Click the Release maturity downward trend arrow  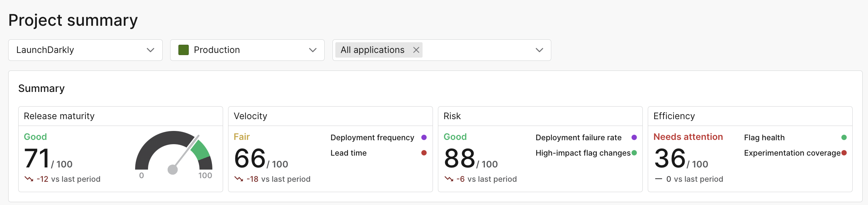pyautogui.click(x=29, y=179)
